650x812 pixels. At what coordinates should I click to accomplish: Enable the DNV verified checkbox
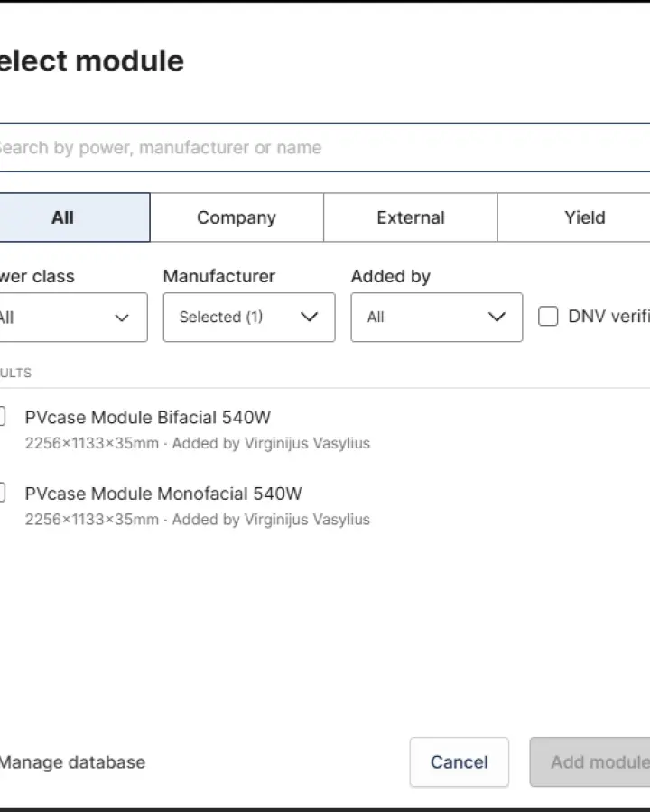coord(548,316)
